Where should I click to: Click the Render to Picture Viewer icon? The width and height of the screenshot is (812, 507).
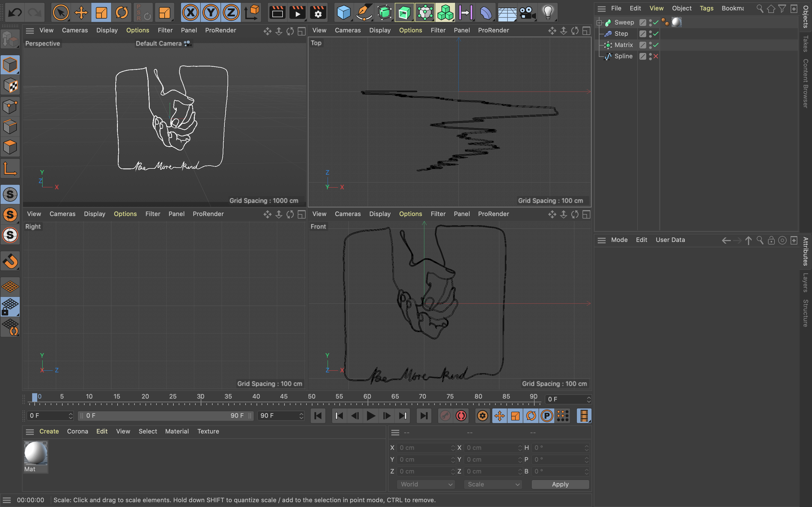[297, 13]
